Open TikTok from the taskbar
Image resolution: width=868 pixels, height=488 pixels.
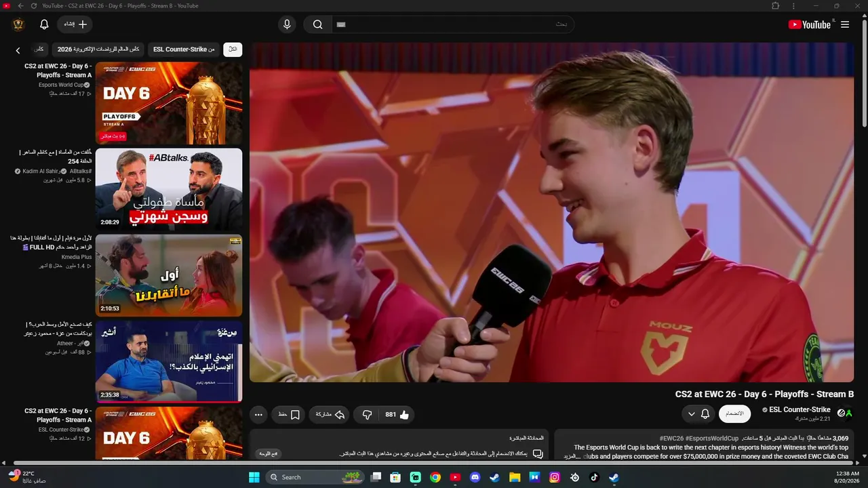(x=595, y=477)
